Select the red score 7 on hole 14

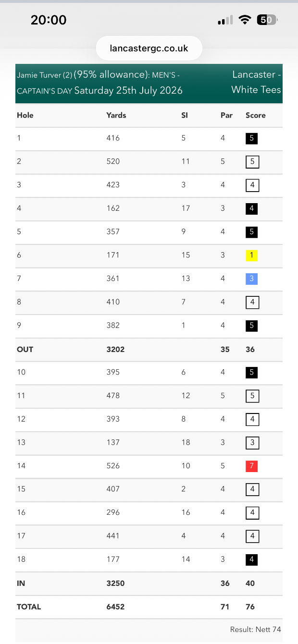coord(252,466)
